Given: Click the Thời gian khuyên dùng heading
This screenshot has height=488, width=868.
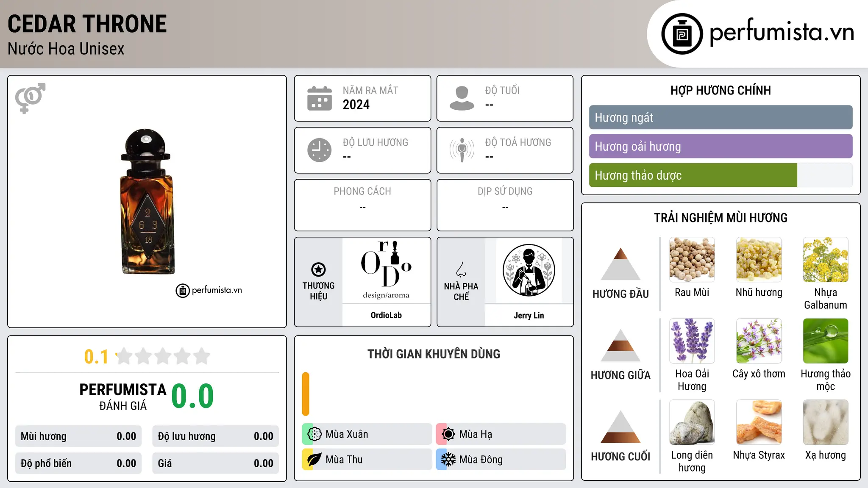Looking at the screenshot, I should coord(434,354).
